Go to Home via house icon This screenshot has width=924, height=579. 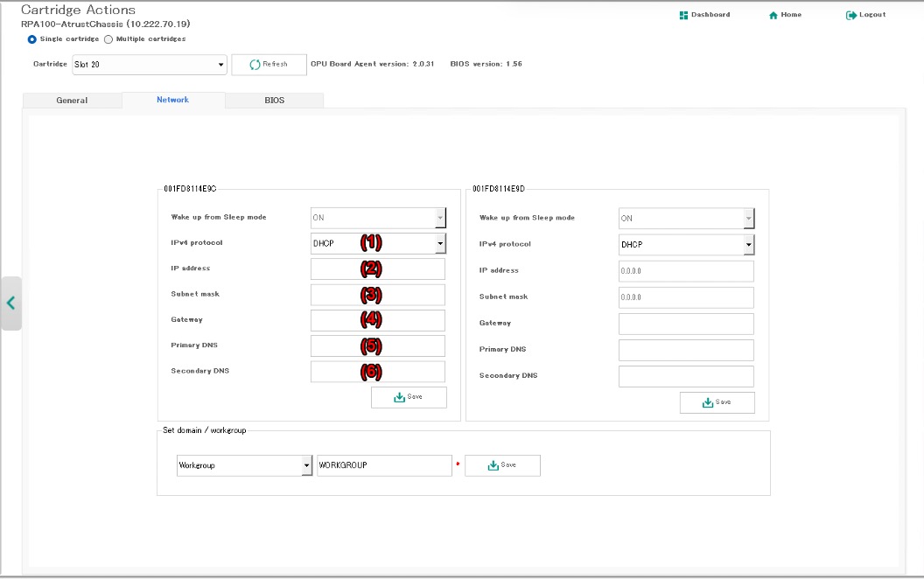pos(773,15)
